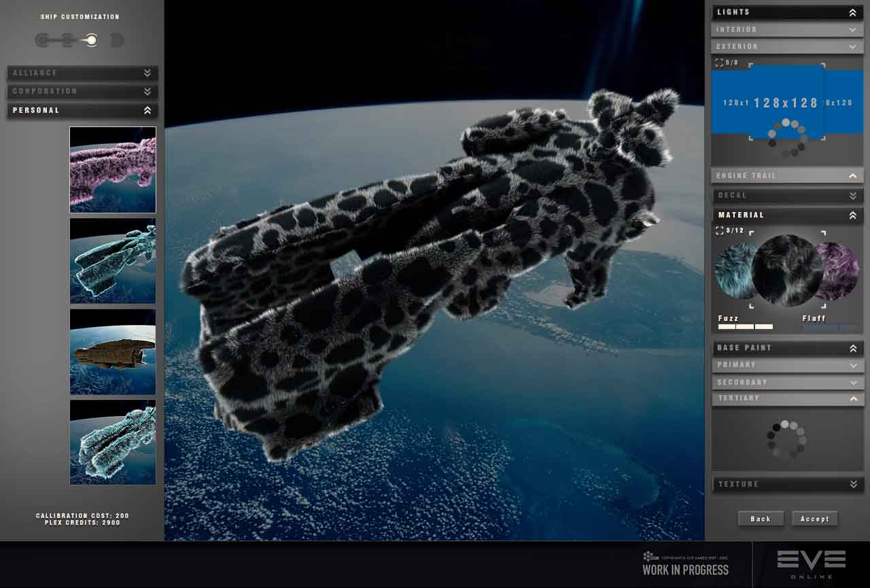Click the Work In Progress label

click(685, 570)
